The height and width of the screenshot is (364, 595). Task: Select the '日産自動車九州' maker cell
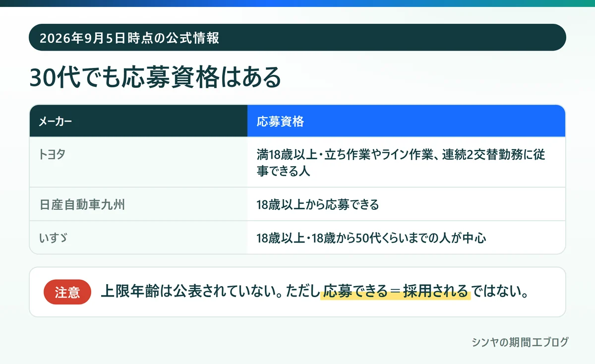(138, 204)
